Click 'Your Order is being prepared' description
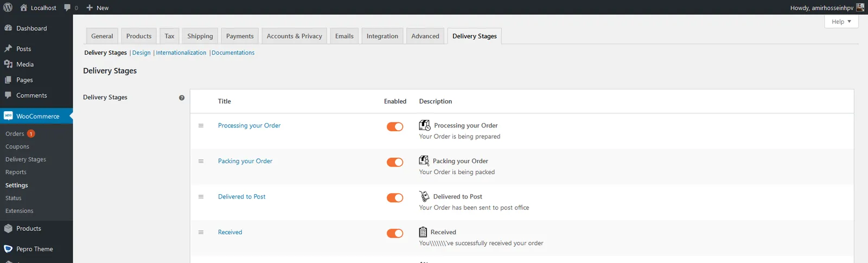Viewport: 868px width, 263px height. coord(459,137)
